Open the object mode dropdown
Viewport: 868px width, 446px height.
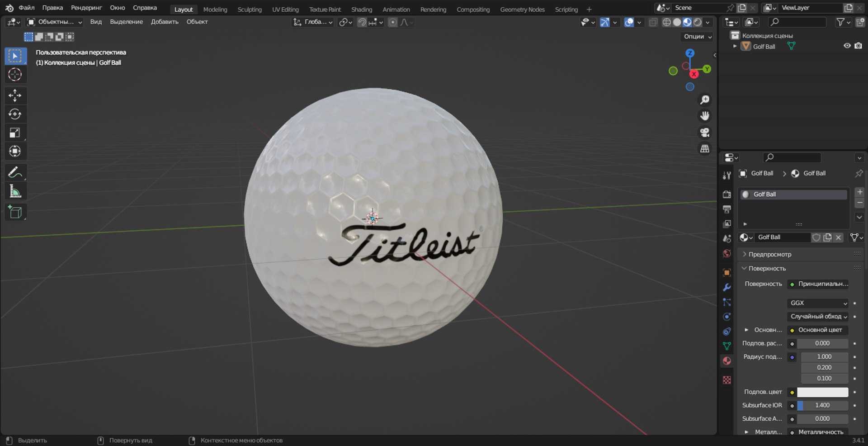[x=55, y=22]
